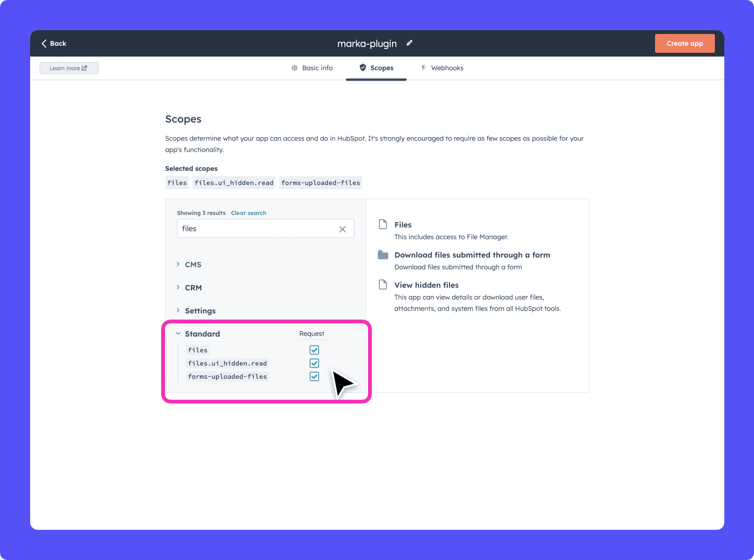754x560 pixels.
Task: Uncheck the files scope checkbox
Action: 314,350
